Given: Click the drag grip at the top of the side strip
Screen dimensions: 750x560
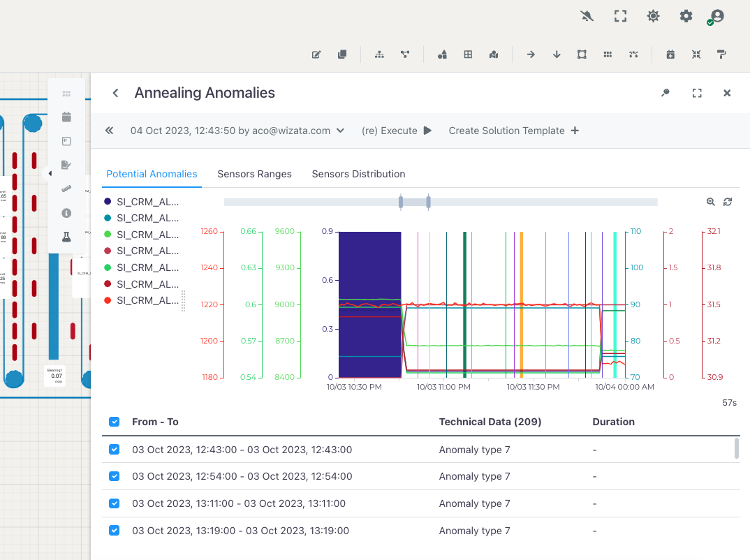Looking at the screenshot, I should pyautogui.click(x=66, y=94).
